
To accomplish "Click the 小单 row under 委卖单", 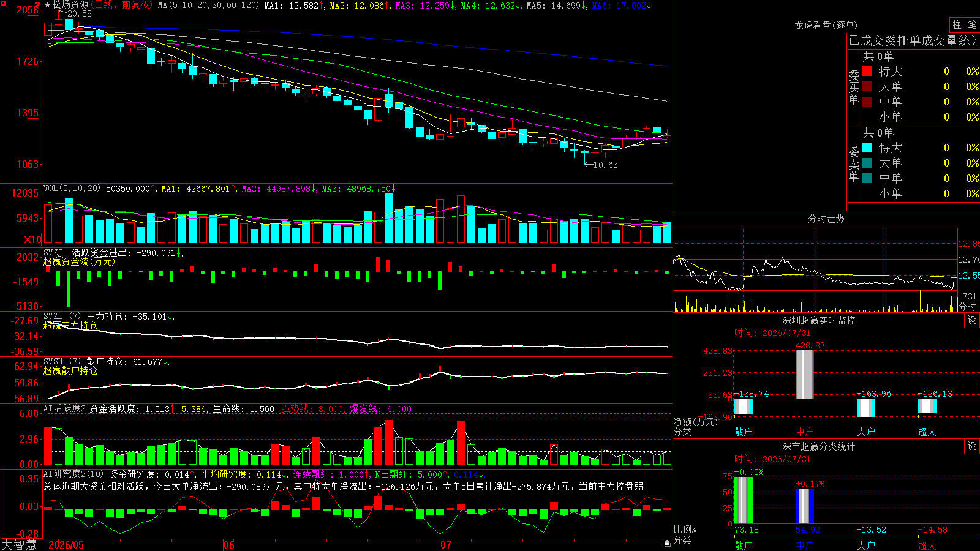I will [920, 193].
